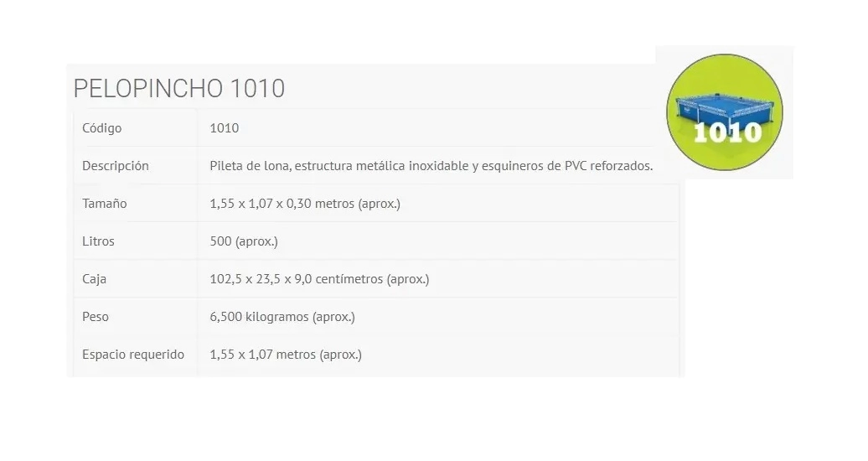Image resolution: width=868 pixels, height=461 pixels.
Task: Select the Descripción label
Action: tap(116, 166)
